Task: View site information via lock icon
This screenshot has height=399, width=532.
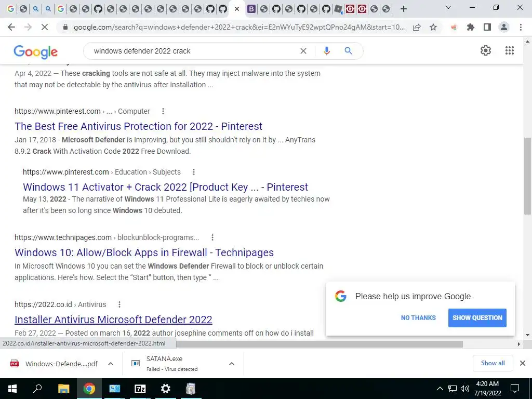Action: [65, 27]
